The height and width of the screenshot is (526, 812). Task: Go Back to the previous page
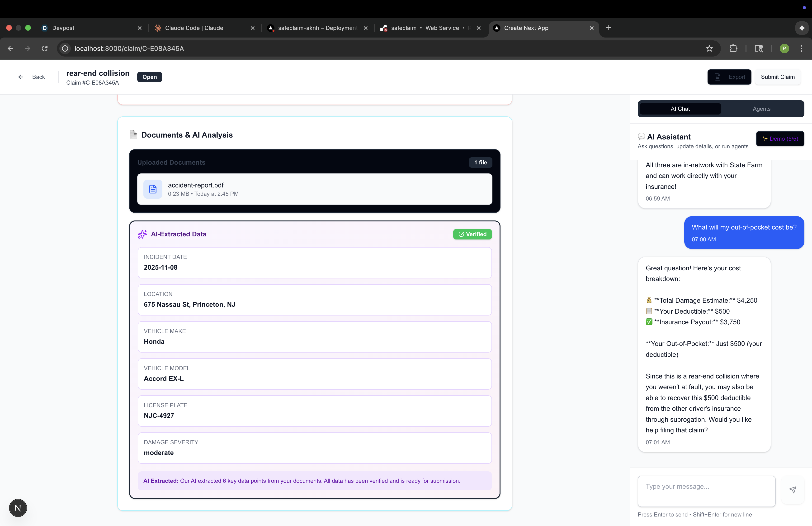(31, 77)
